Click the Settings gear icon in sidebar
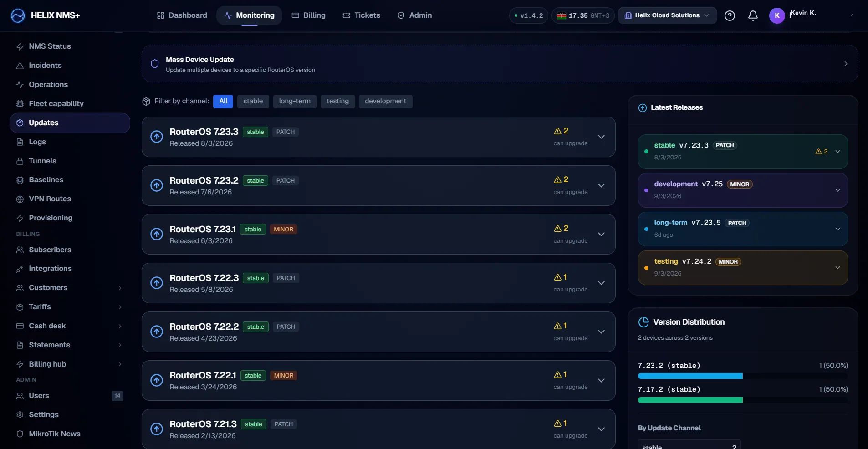Image resolution: width=868 pixels, height=449 pixels. 20,415
